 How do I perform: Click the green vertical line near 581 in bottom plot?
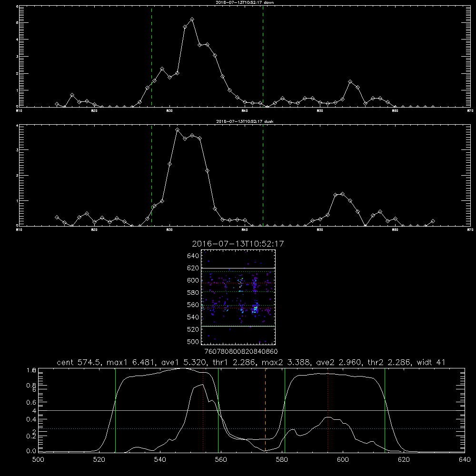tap(285, 410)
